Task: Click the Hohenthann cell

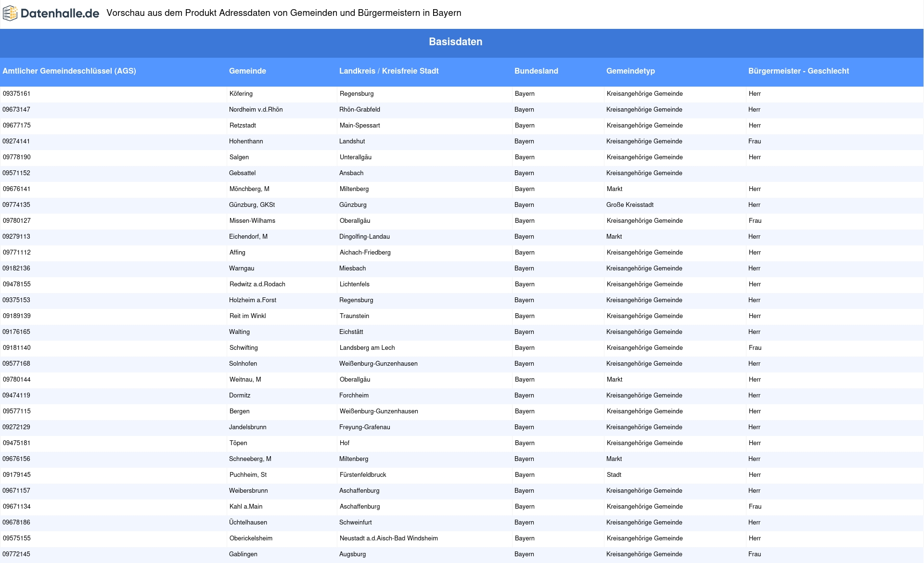Action: click(246, 141)
